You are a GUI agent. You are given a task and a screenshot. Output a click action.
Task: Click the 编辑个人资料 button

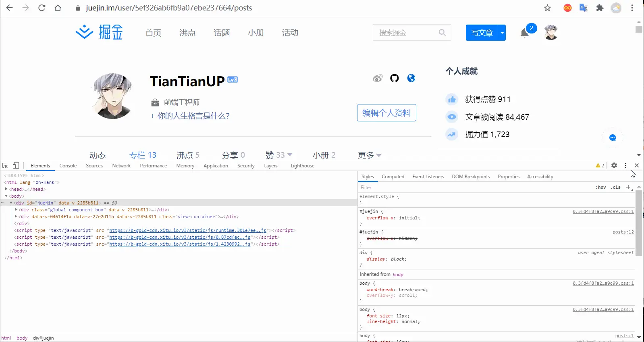[386, 113]
